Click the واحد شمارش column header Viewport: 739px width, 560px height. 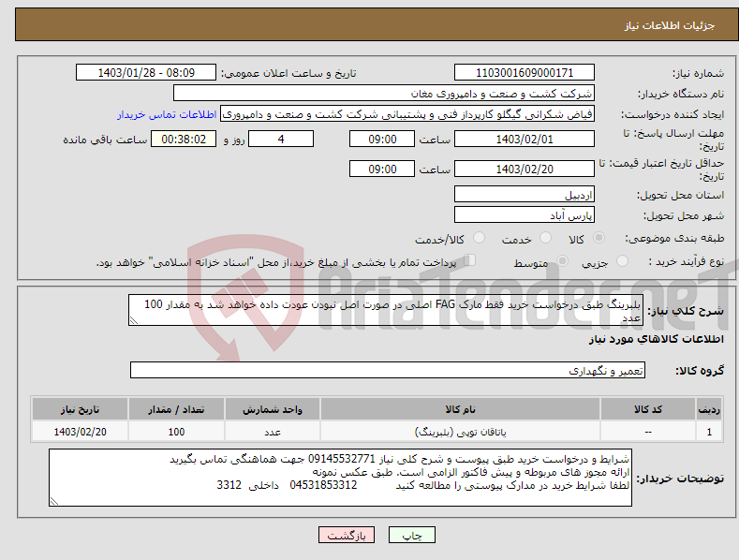click(x=273, y=409)
